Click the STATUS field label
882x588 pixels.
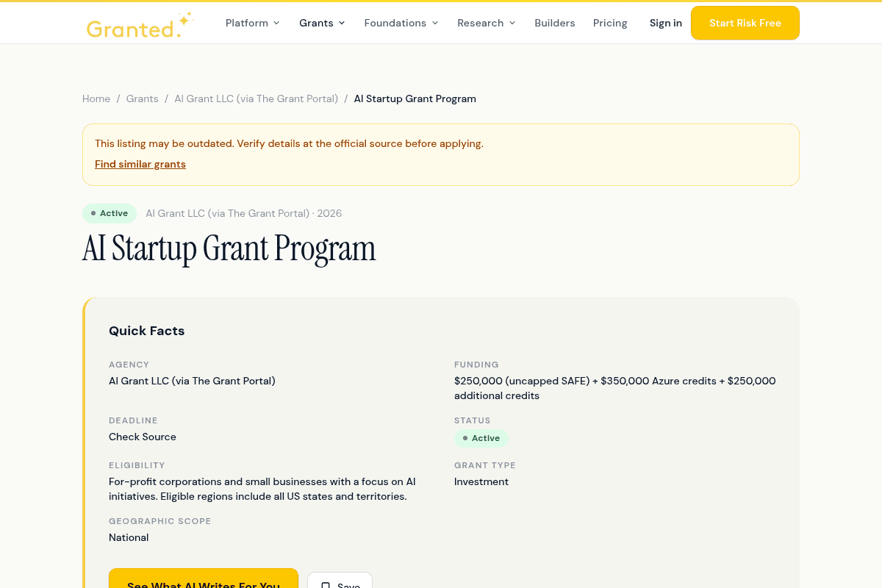(473, 420)
